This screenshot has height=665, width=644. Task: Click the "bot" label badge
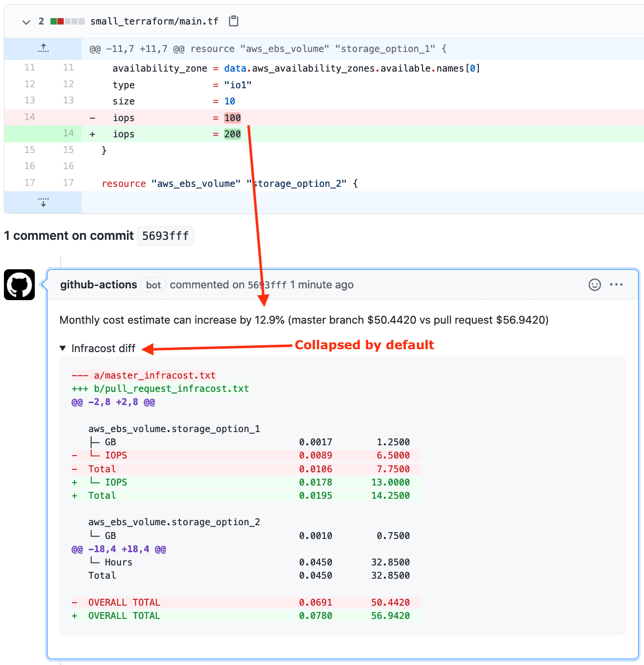pos(153,285)
